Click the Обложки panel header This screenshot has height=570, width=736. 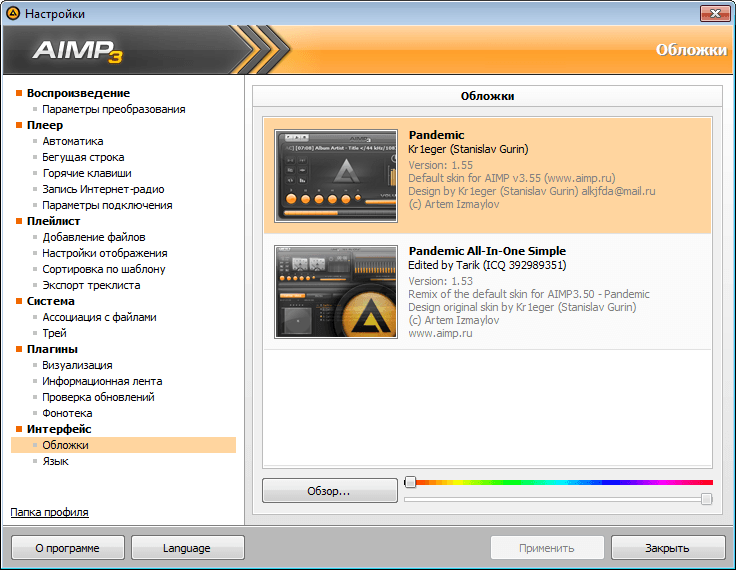[487, 96]
